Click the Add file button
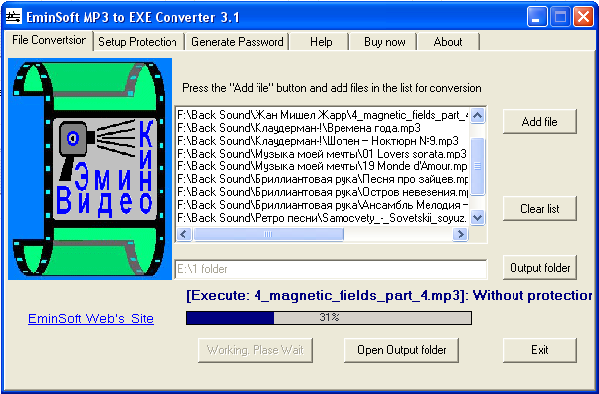The height and width of the screenshot is (394, 599). tap(539, 122)
